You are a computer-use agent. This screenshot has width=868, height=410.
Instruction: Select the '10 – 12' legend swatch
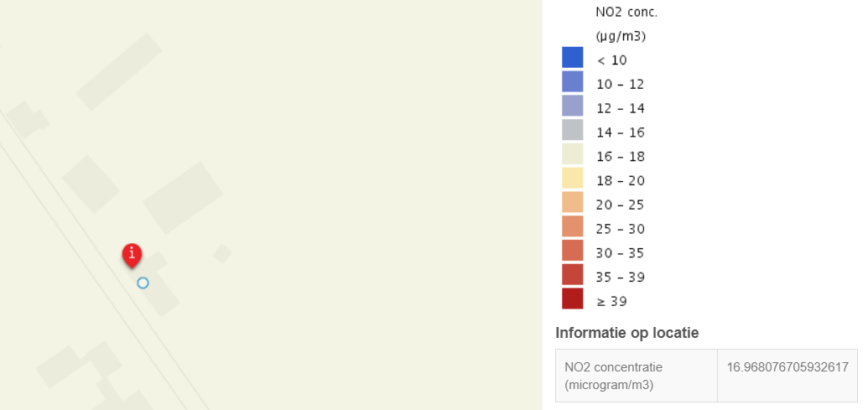click(x=573, y=82)
